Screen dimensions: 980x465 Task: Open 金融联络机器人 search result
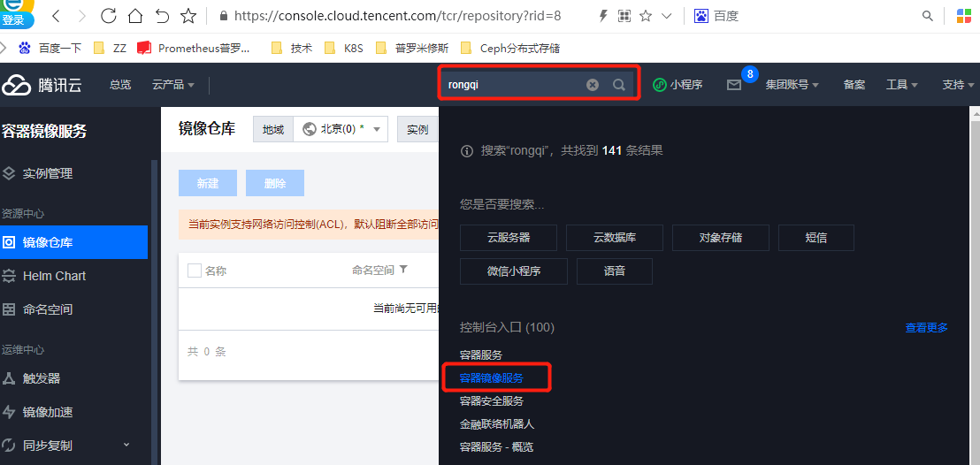tap(497, 424)
